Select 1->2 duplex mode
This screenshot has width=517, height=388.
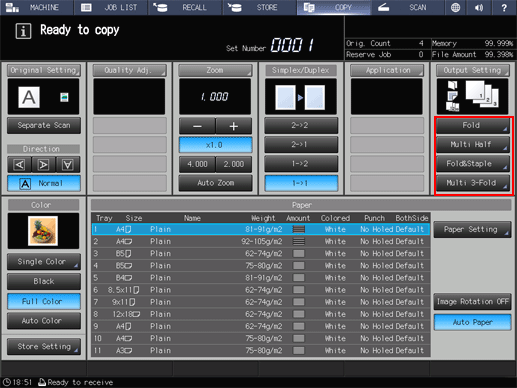301,164
